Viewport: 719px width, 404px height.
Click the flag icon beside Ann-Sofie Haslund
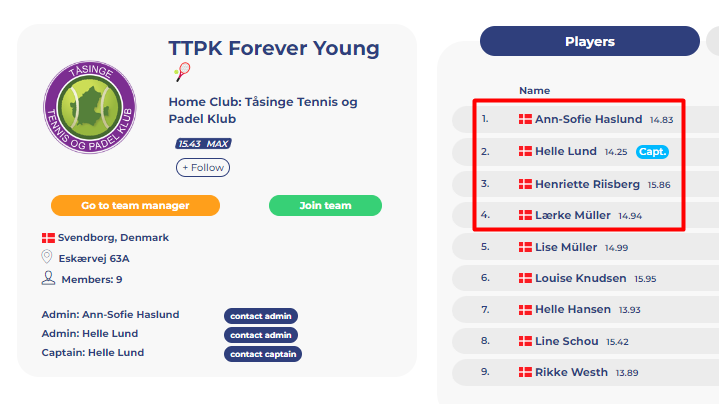[x=525, y=119]
